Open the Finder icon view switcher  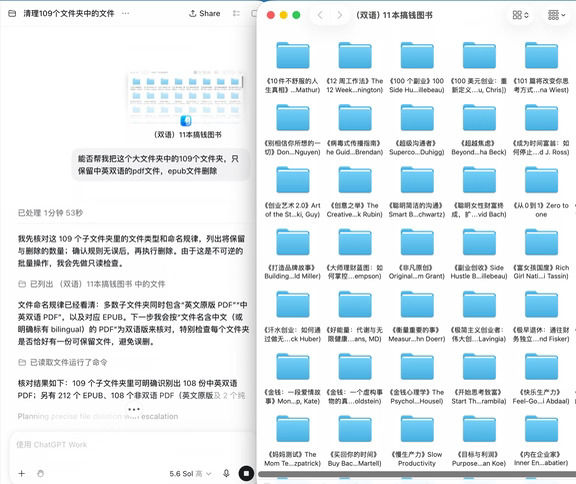coord(521,15)
